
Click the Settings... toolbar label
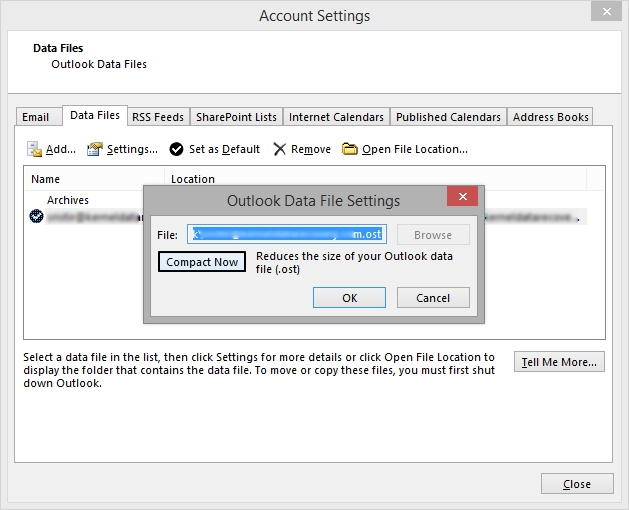click(x=132, y=149)
